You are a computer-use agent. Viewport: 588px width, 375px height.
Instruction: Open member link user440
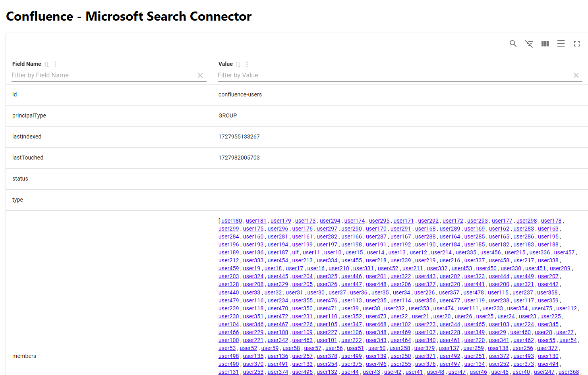point(229,292)
